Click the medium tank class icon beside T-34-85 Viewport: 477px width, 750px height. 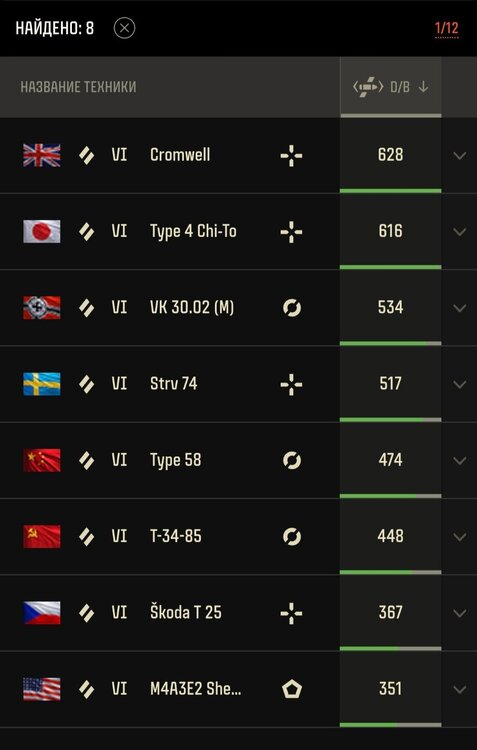[87, 537]
